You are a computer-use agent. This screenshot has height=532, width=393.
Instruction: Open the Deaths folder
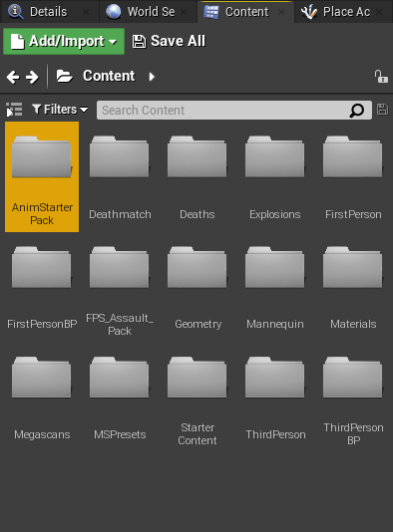click(x=197, y=176)
